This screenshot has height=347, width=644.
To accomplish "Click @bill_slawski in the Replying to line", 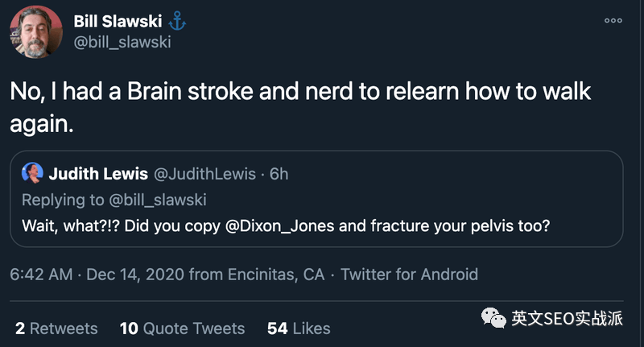I will point(158,200).
